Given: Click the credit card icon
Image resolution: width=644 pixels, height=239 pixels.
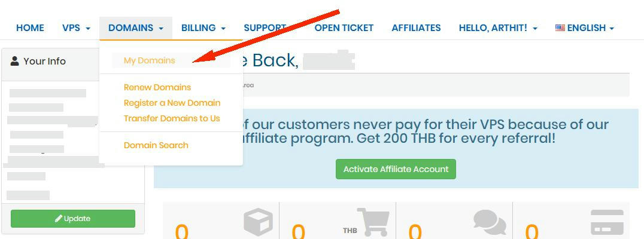Looking at the screenshot, I should pos(607,222).
